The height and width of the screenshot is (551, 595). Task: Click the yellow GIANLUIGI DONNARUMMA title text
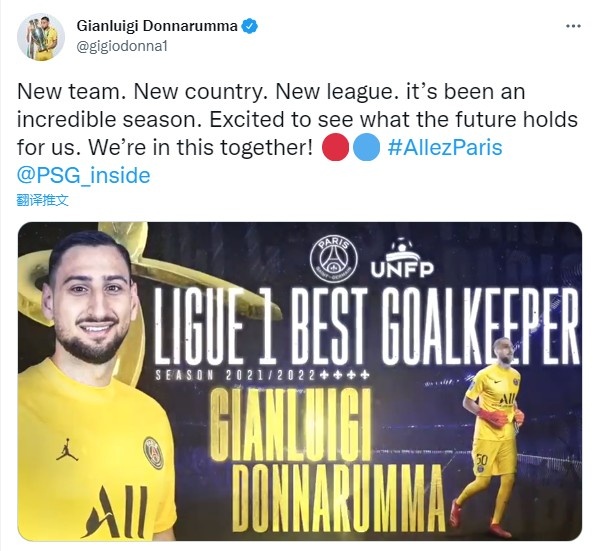pos(327,460)
